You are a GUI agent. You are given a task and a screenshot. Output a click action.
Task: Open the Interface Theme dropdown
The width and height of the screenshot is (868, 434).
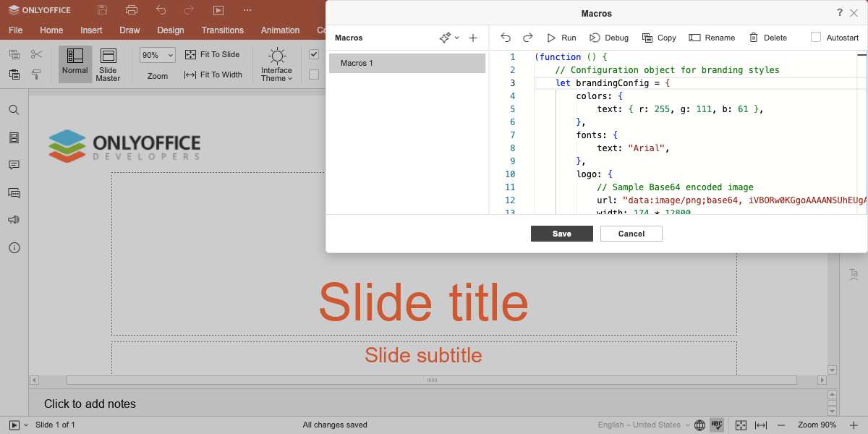[277, 64]
